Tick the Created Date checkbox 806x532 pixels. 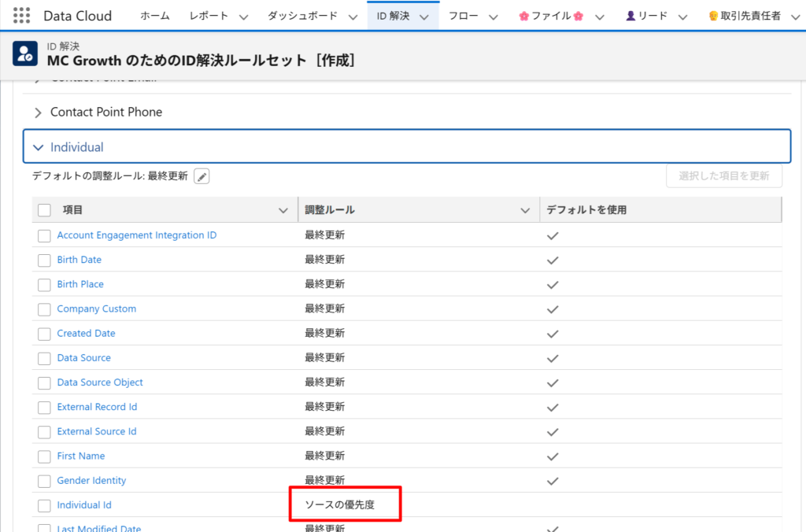44,334
